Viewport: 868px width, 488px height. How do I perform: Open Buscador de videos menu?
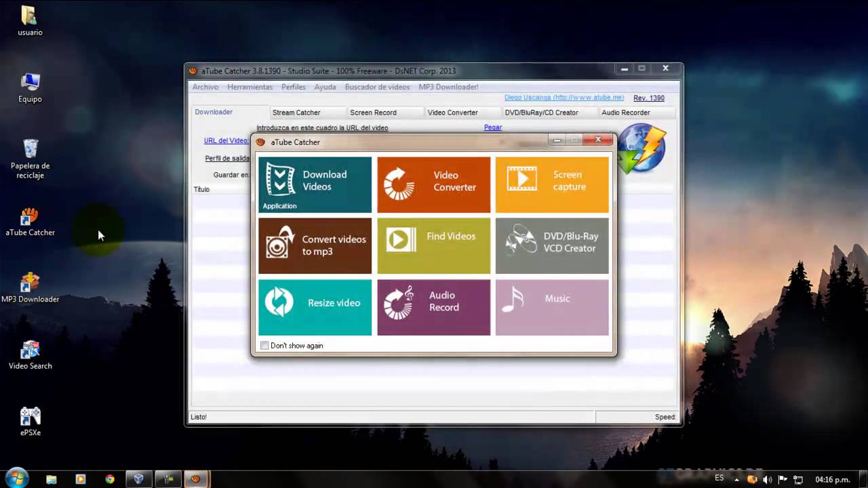[x=377, y=87]
